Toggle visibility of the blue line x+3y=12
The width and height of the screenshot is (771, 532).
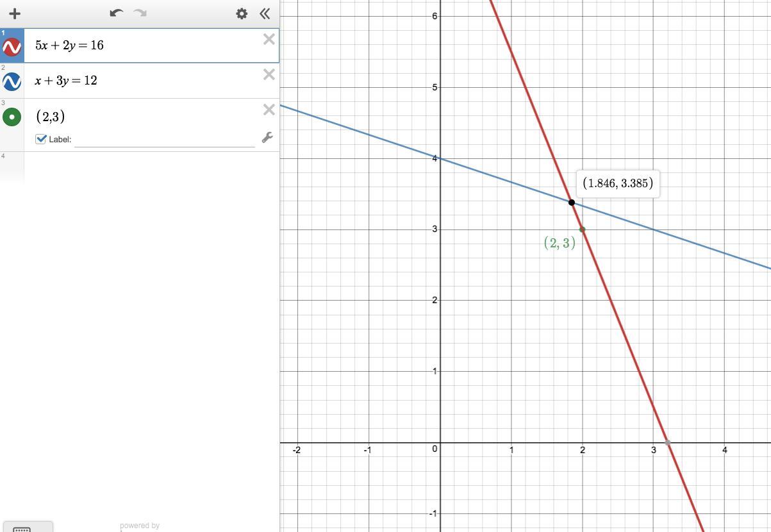click(12, 81)
